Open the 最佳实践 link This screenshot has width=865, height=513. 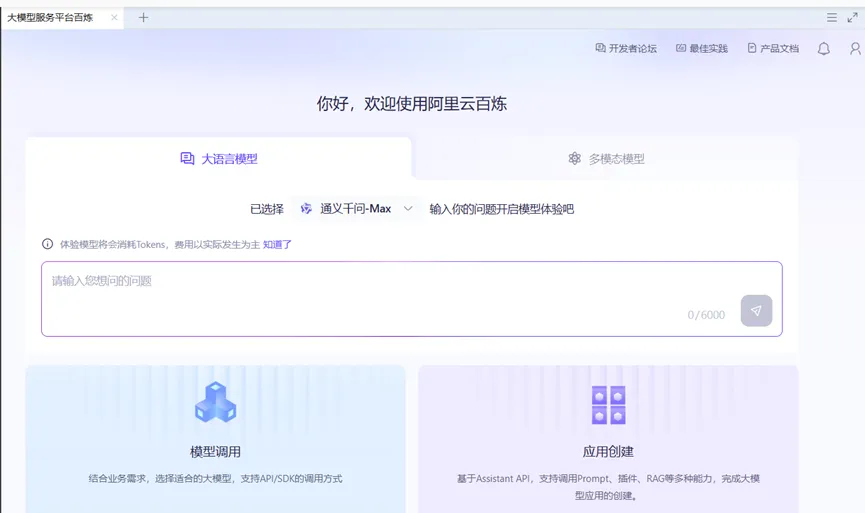click(x=702, y=49)
